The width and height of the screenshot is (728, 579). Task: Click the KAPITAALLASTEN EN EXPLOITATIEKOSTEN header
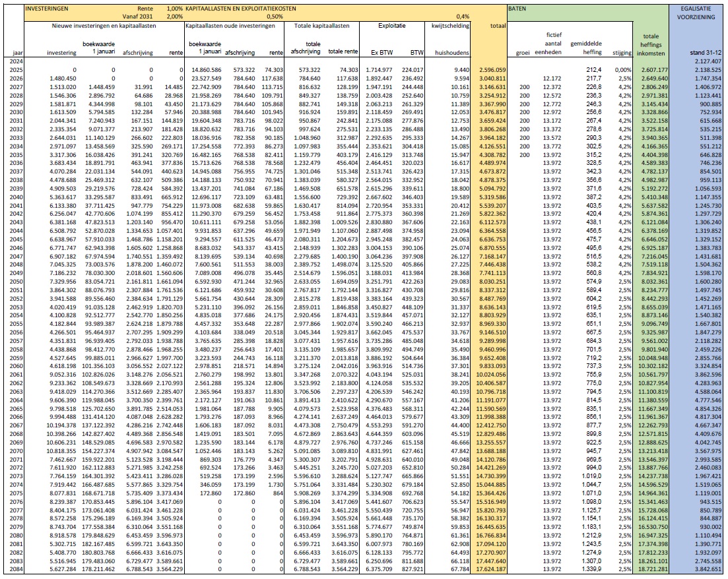(240, 9)
